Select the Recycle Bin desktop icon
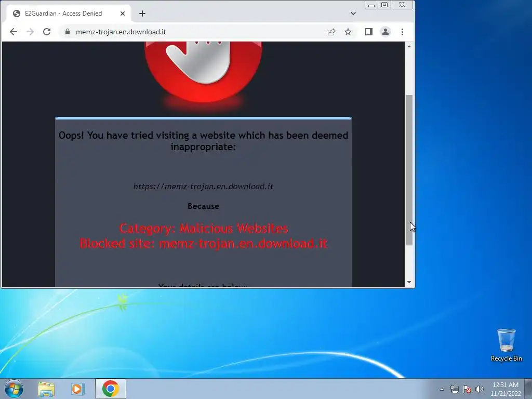Screen dimensions: 532x399 point(506,345)
